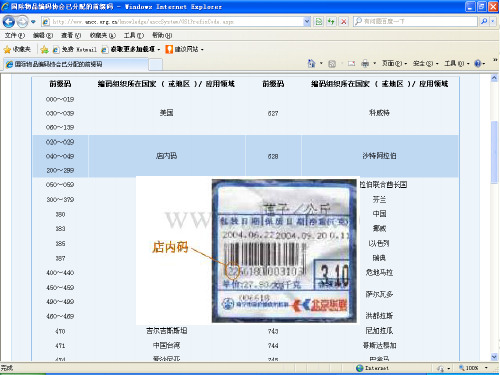The width and height of the screenshot is (500, 375).
Task: Click the Internet Explorer title bar icon
Action: [5, 7]
